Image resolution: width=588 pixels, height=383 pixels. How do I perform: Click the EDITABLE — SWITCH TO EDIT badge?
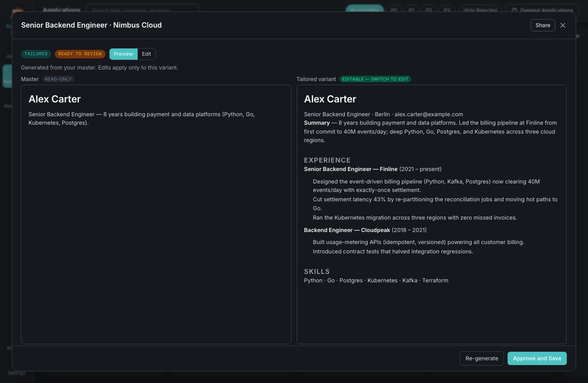click(375, 79)
